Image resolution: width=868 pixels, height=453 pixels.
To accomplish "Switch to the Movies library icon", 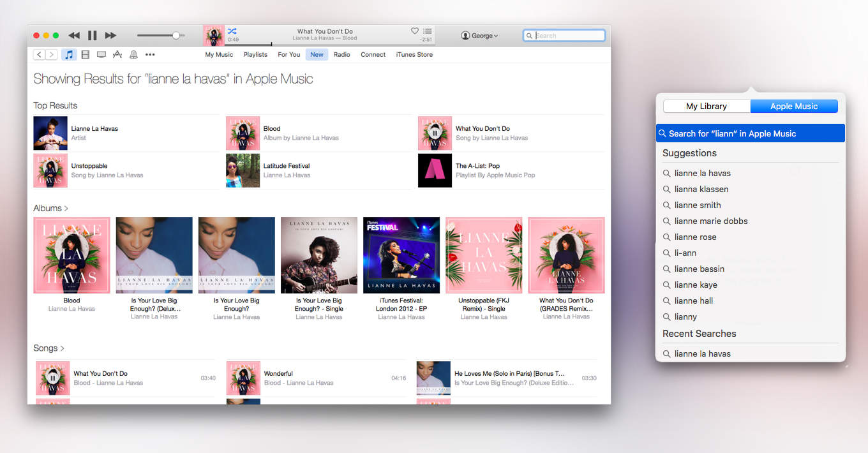I will click(86, 55).
